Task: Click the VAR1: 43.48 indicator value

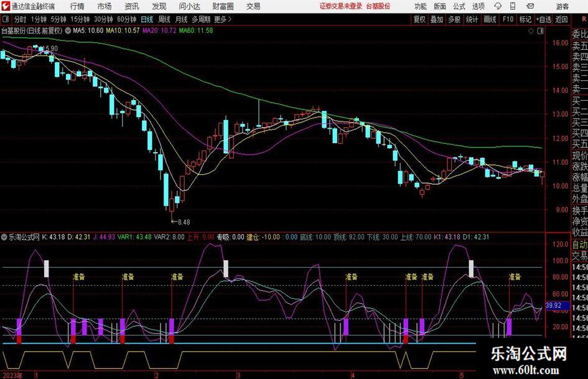Action: [x=134, y=237]
